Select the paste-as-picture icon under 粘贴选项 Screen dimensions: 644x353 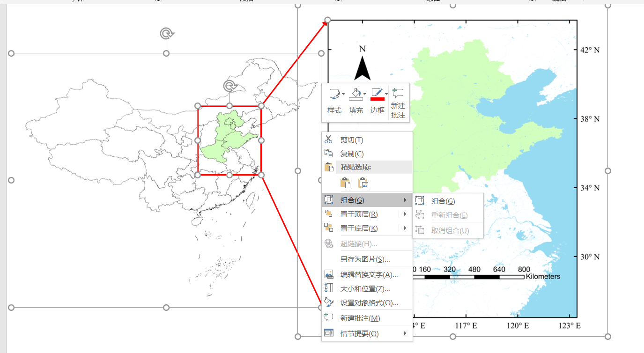(x=363, y=183)
